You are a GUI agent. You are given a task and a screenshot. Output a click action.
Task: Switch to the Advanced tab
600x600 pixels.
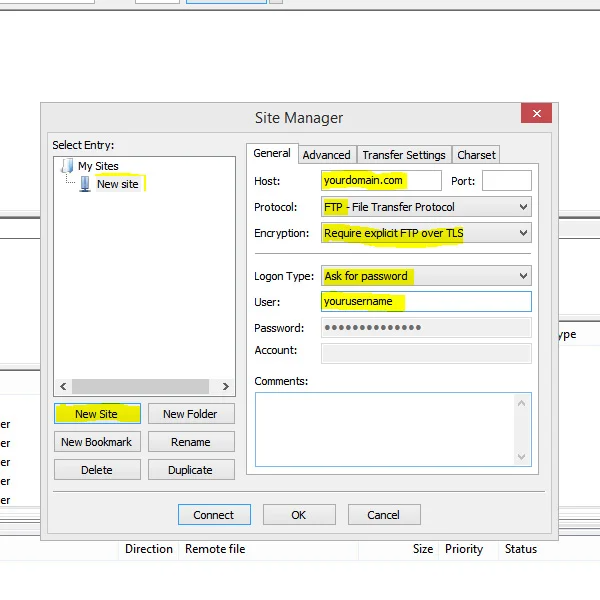(x=326, y=155)
